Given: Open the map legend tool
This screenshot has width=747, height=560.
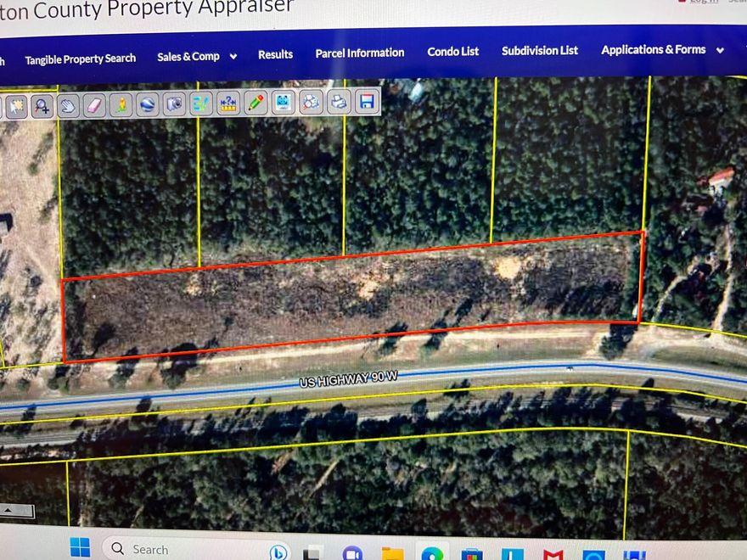Looking at the screenshot, I should coord(199,104).
